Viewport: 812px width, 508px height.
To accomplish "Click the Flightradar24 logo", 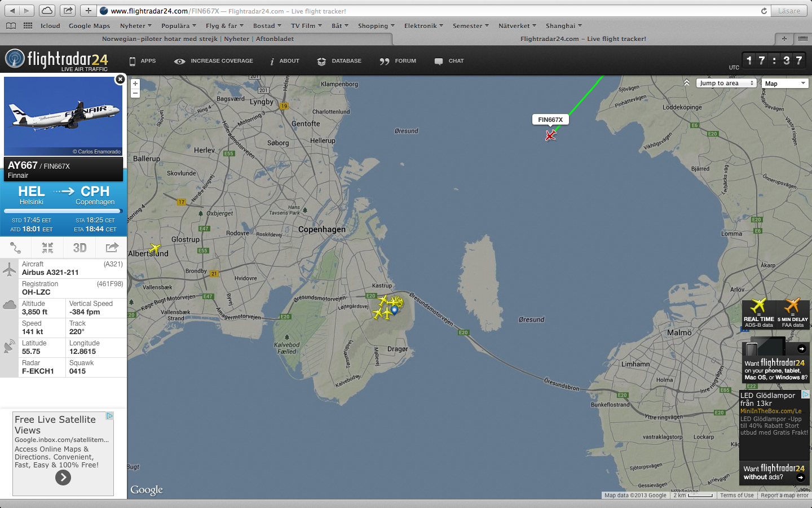I will (x=56, y=60).
